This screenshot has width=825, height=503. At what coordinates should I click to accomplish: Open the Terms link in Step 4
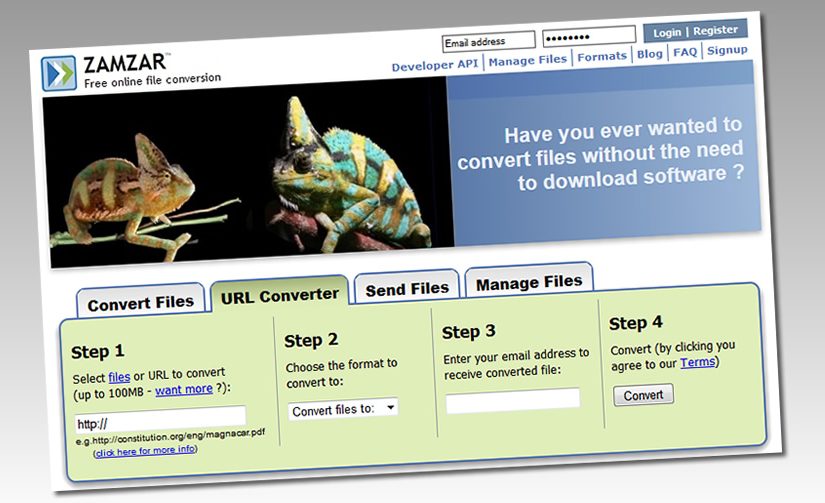point(697,363)
